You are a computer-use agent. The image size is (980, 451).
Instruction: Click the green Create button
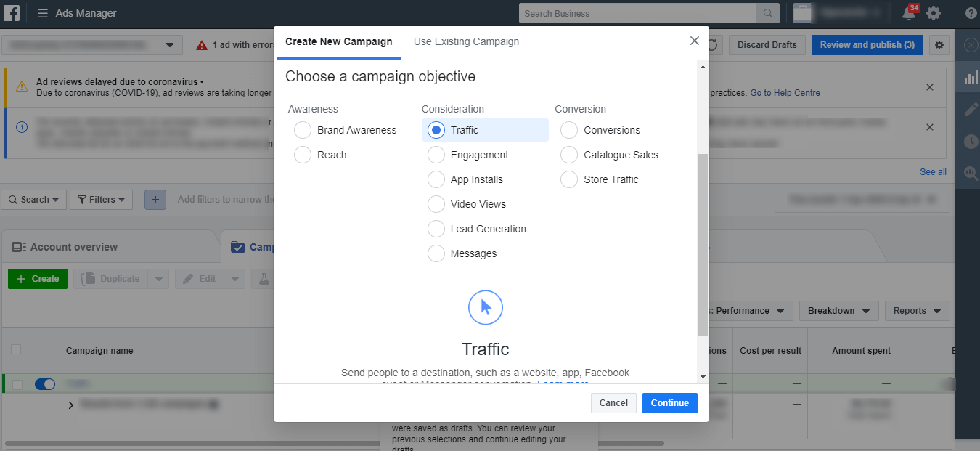[38, 279]
